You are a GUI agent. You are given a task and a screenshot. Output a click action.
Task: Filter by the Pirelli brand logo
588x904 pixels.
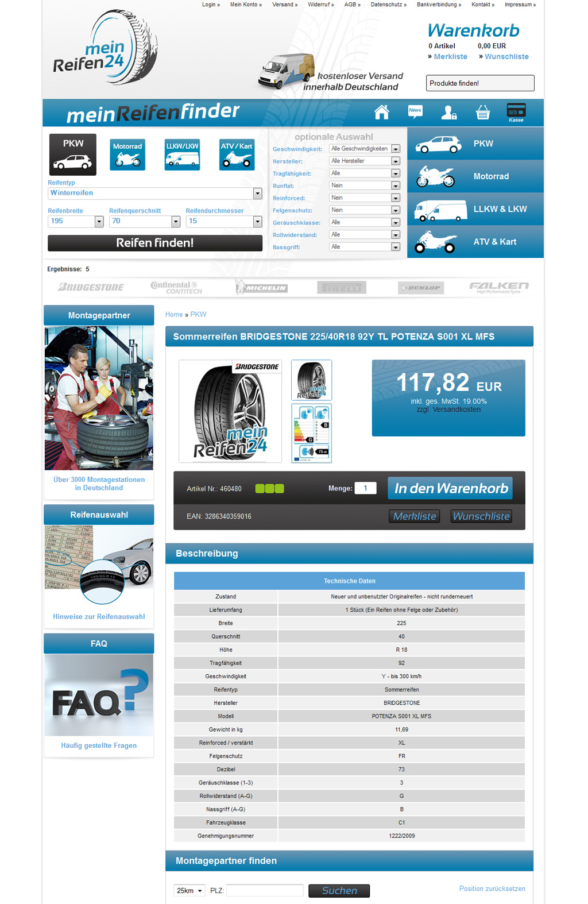point(342,287)
